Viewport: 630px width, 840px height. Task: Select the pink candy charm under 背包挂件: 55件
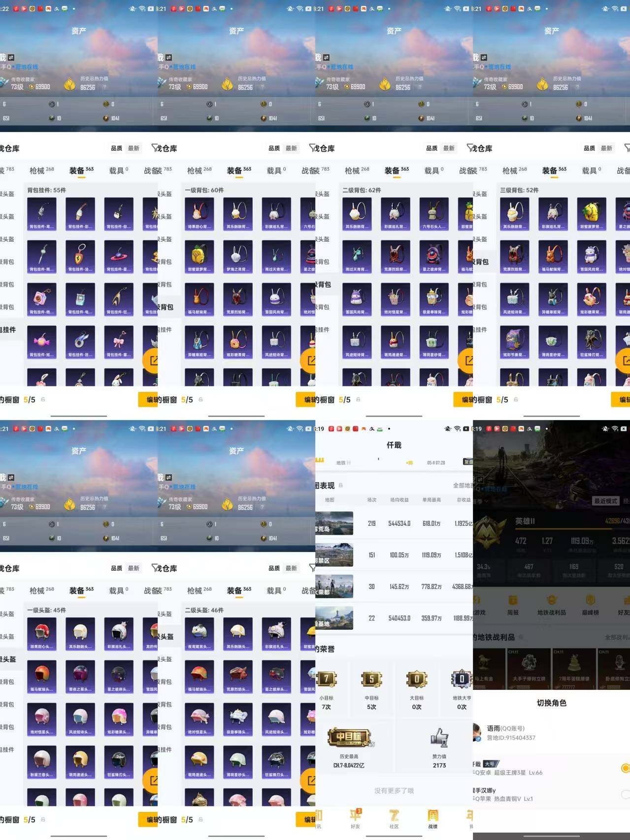[x=41, y=342]
